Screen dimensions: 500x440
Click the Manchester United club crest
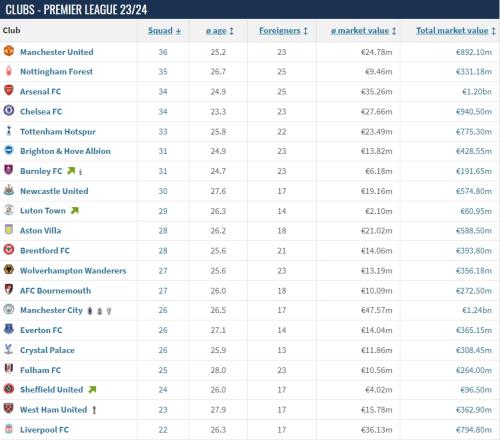[x=9, y=51]
